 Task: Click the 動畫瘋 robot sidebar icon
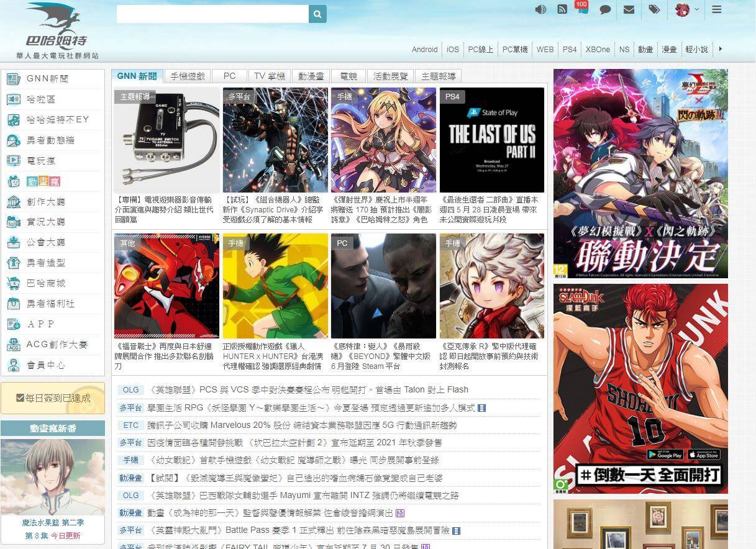pyautogui.click(x=13, y=181)
